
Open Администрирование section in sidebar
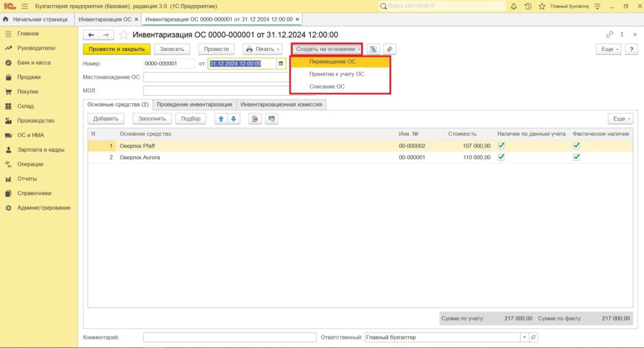pyautogui.click(x=43, y=208)
